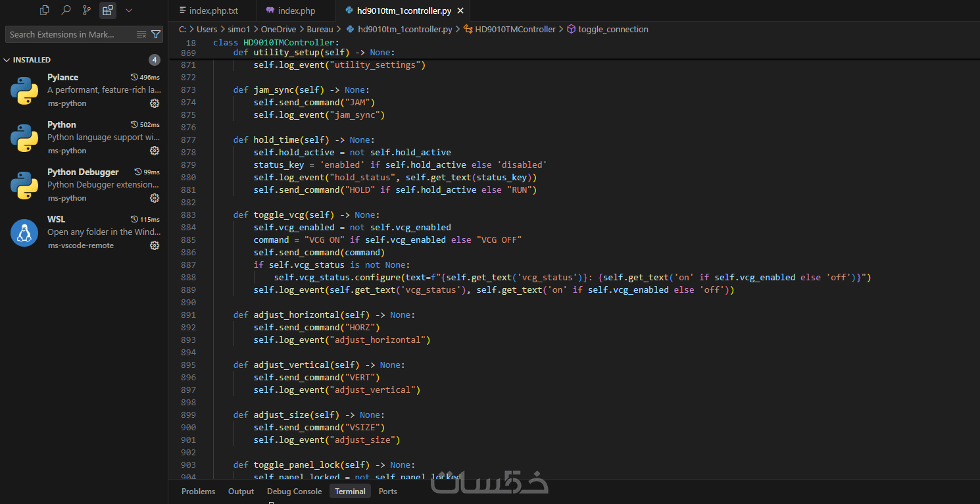This screenshot has height=504, width=980.
Task: Click the log_event("utility_settings") line
Action: click(339, 65)
